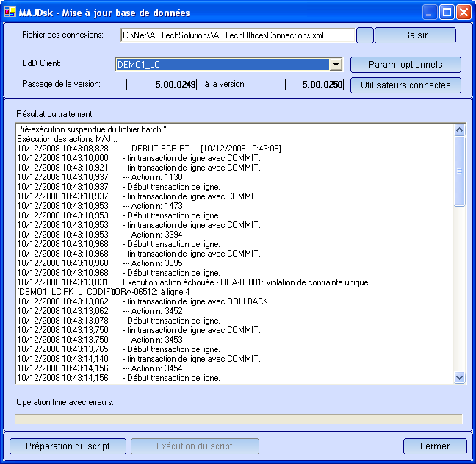Image resolution: width=476 pixels, height=464 pixels.
Task: Expand the BdD Client dropdown arrow
Action: coord(336,65)
